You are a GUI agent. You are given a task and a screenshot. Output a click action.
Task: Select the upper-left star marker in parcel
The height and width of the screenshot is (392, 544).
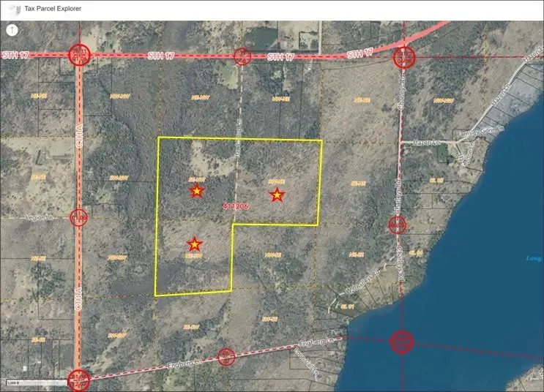coord(196,191)
